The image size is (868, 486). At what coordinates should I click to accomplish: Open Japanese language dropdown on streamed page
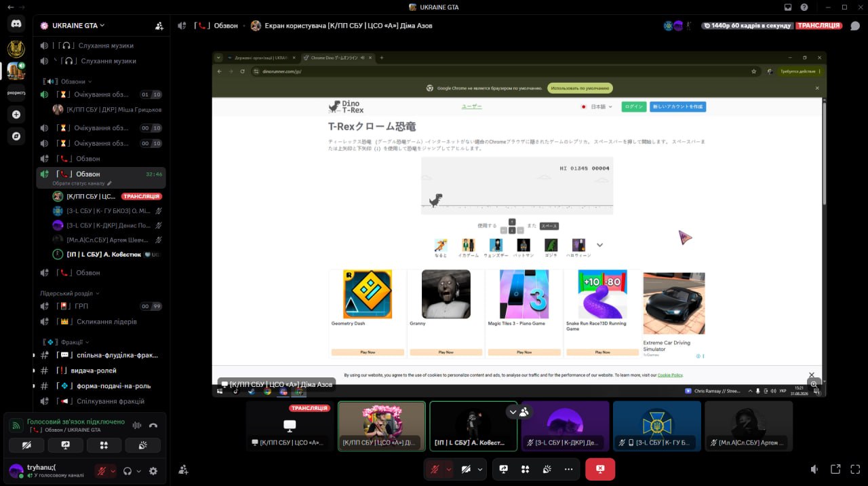coord(597,107)
